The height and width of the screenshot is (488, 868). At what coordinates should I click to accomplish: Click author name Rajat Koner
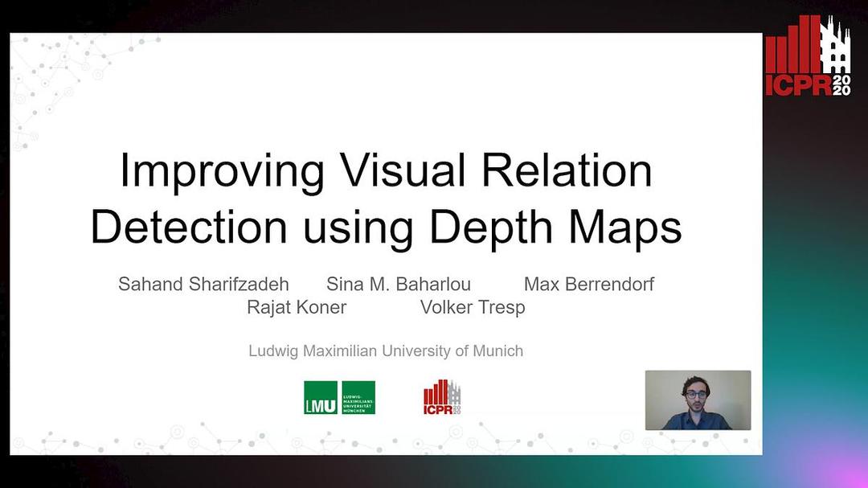[297, 307]
